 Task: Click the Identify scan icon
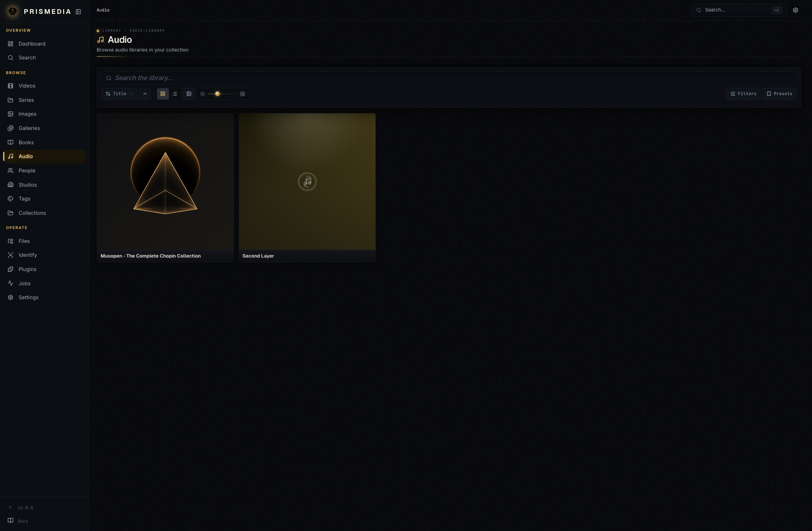(x=11, y=255)
